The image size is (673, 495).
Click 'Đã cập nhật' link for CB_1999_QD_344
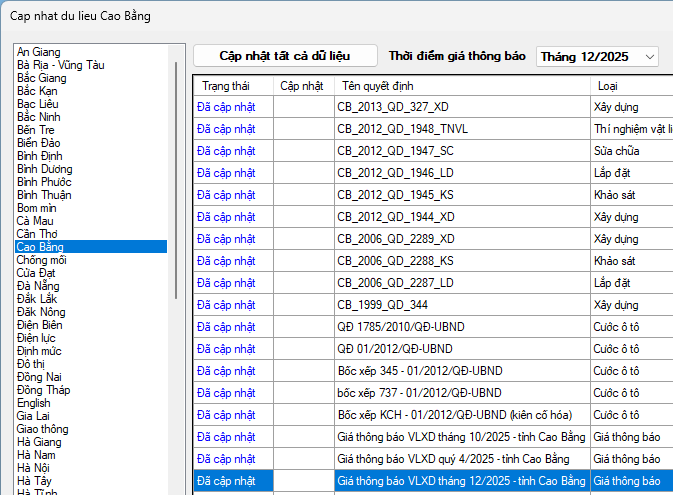(226, 305)
